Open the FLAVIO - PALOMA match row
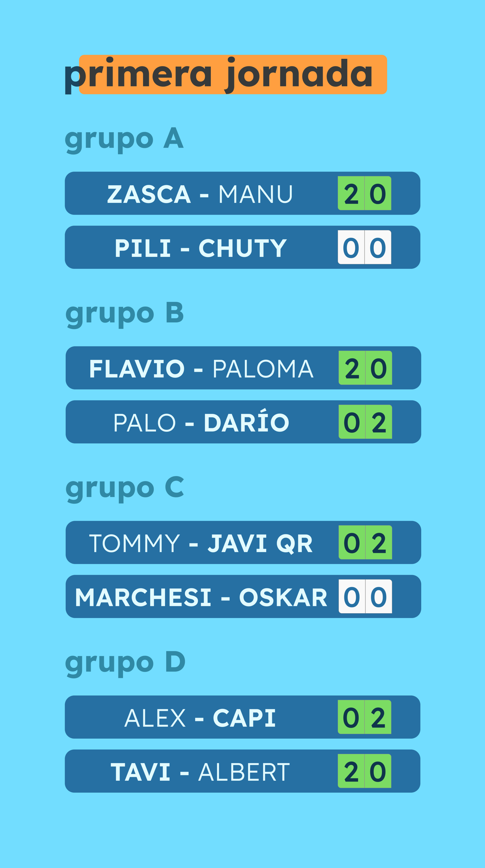This screenshot has height=868, width=485. [243, 368]
